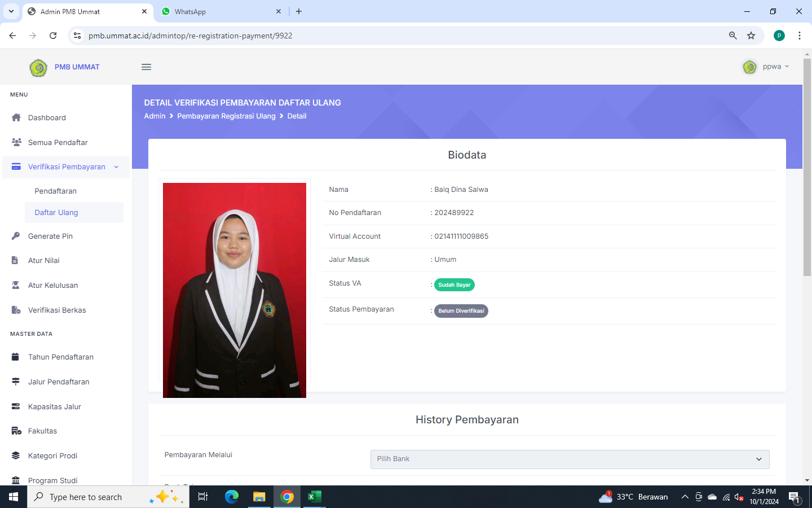Toggle the hamburger sidebar menu
This screenshot has width=812, height=508.
click(x=146, y=67)
